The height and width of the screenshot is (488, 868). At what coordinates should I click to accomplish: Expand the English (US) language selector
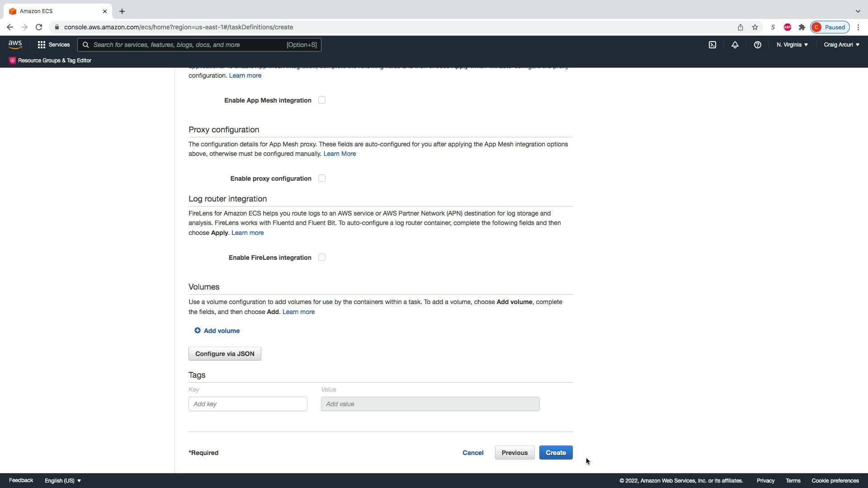tap(63, 481)
